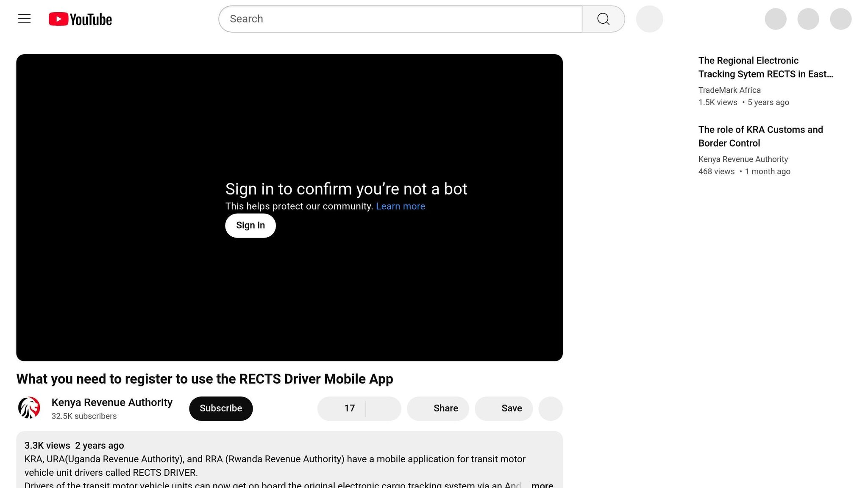Click the Sign in button
Screen dimensions: 868x488
(x=250, y=225)
